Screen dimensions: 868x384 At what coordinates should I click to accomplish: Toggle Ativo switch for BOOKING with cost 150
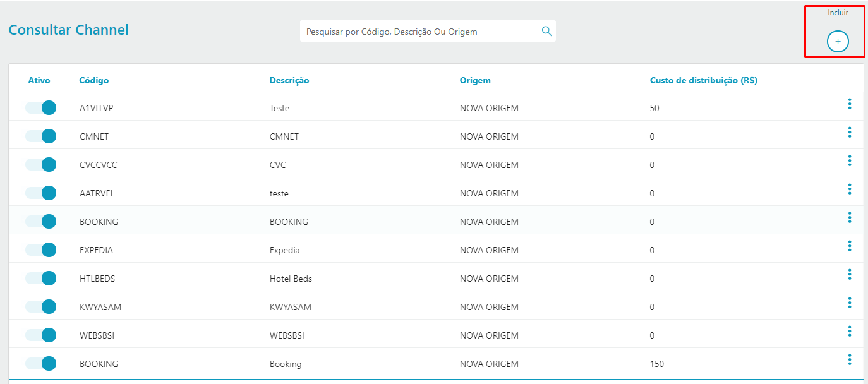point(41,364)
